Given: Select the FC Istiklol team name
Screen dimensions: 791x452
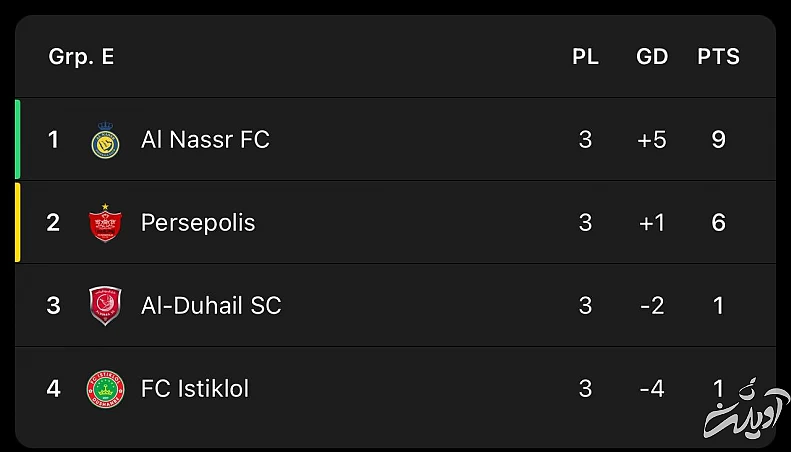Looking at the screenshot, I should point(195,388).
